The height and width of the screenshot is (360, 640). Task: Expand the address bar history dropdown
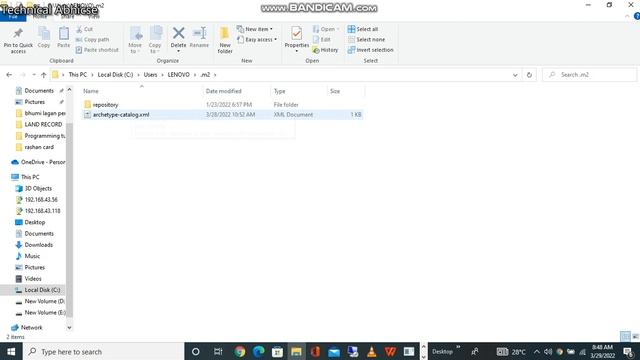coord(515,75)
